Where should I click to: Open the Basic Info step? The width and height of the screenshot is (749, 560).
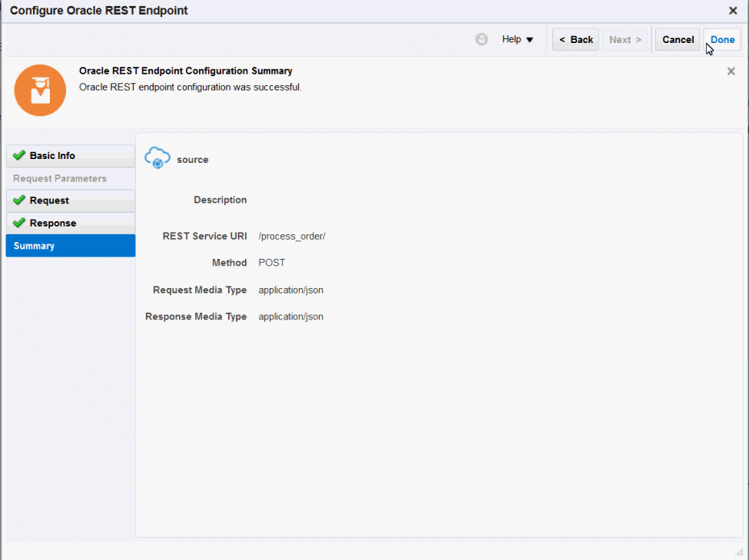click(x=71, y=156)
